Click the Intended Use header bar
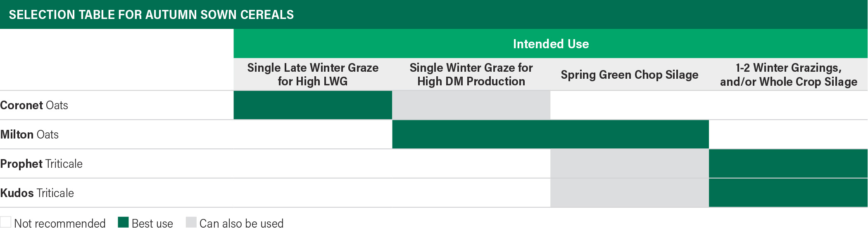This screenshot has height=228, width=868. tap(550, 44)
